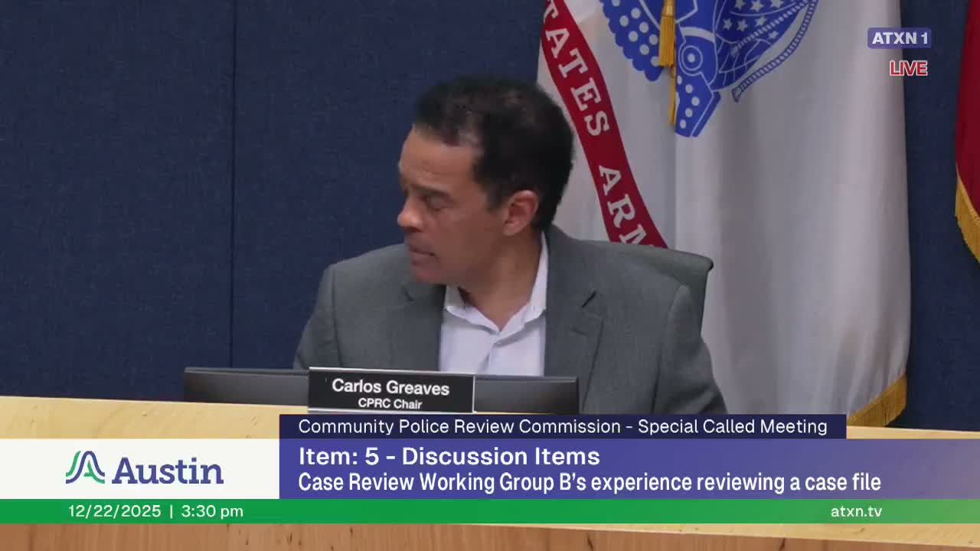
Task: Click the Austin wordmark text
Action: coord(168,470)
